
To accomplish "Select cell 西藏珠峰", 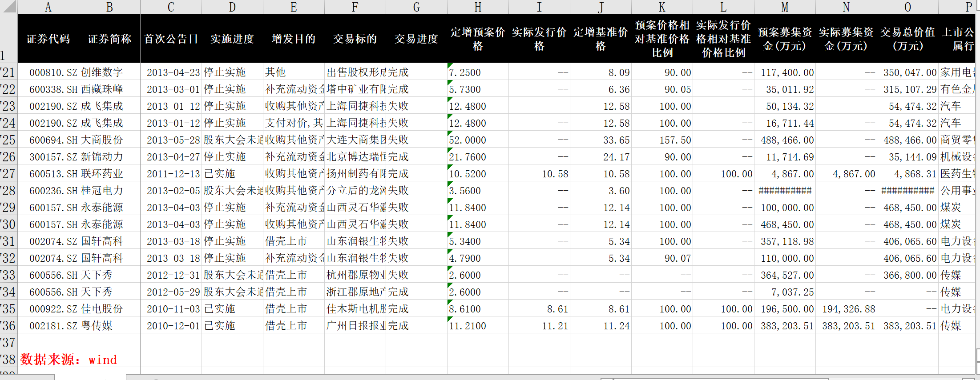I will [109, 89].
